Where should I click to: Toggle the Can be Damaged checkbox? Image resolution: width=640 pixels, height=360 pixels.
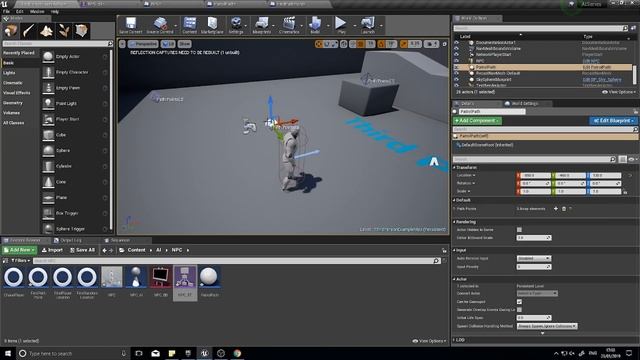(519, 302)
